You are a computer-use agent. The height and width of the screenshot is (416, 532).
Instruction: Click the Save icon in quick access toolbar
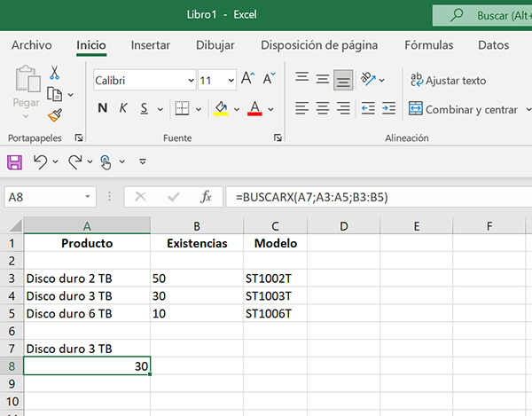(13, 161)
